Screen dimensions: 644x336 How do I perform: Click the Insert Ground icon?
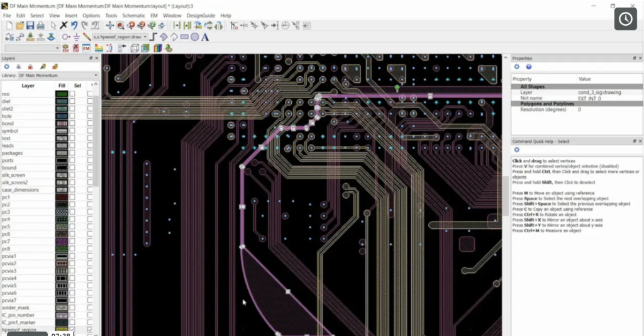pos(76,37)
